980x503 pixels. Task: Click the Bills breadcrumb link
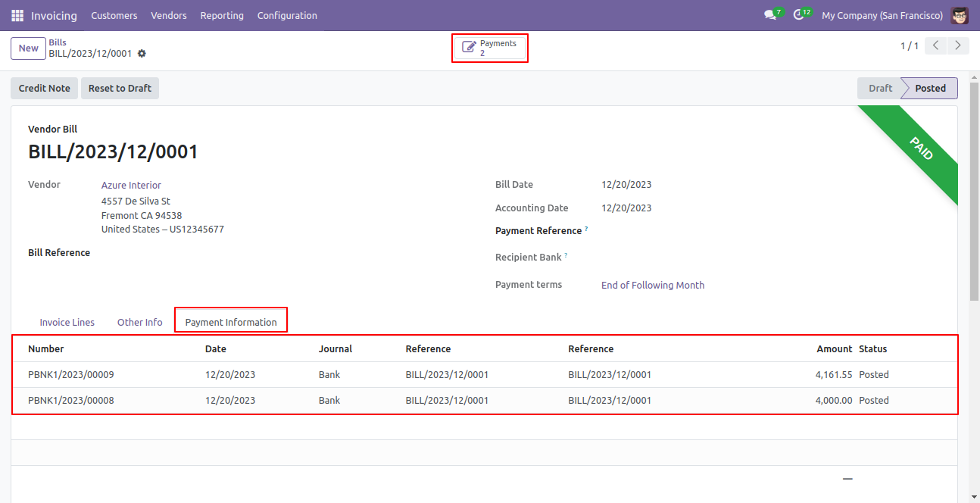(58, 42)
